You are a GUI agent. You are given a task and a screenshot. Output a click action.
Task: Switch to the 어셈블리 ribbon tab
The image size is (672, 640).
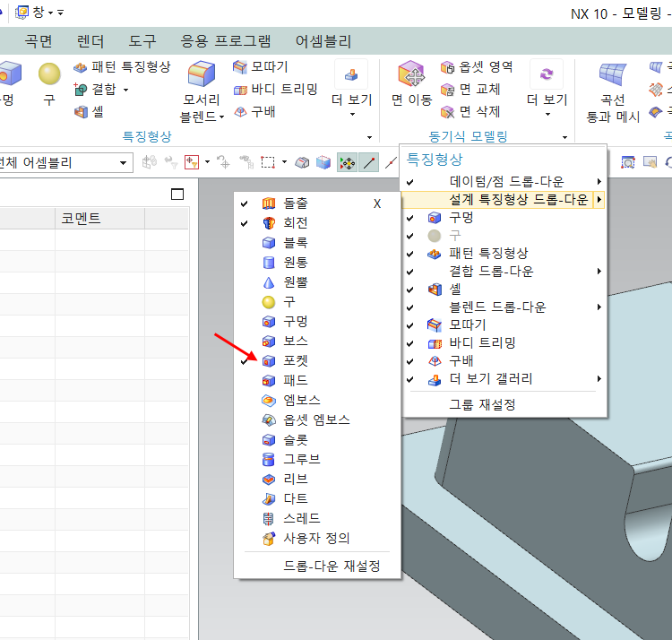(x=323, y=41)
